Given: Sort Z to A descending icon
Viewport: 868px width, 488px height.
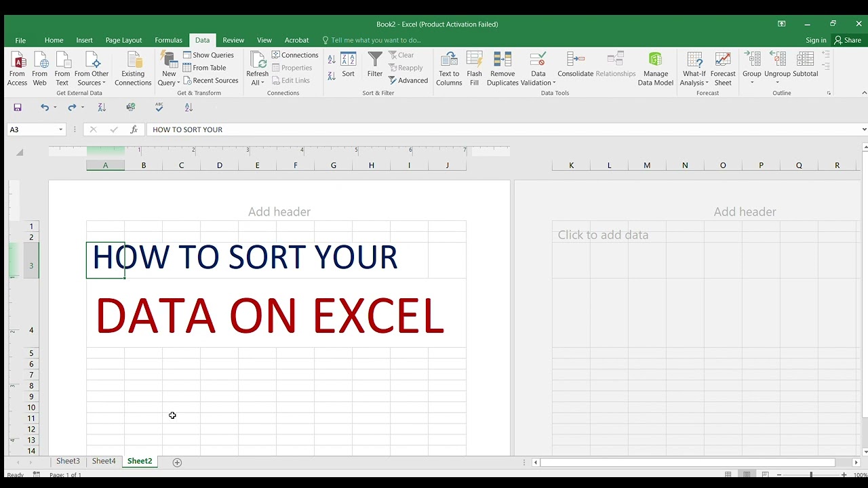Looking at the screenshot, I should [332, 76].
